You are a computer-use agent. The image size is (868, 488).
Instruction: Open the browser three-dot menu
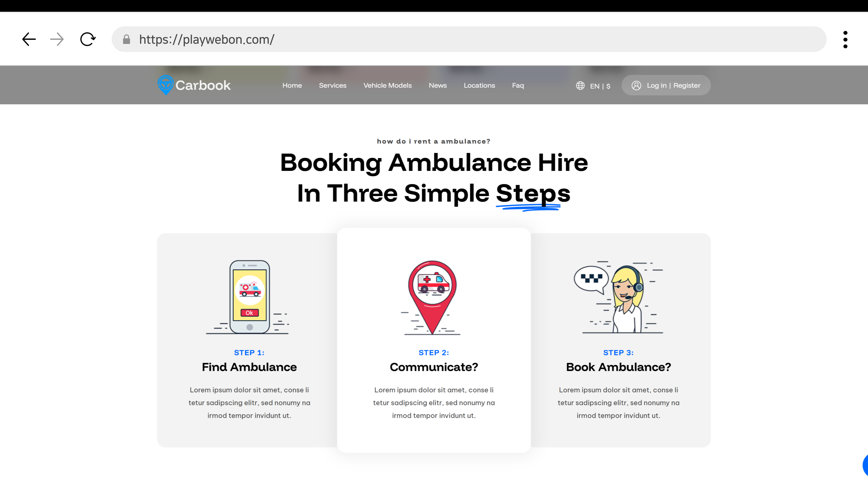pos(845,39)
